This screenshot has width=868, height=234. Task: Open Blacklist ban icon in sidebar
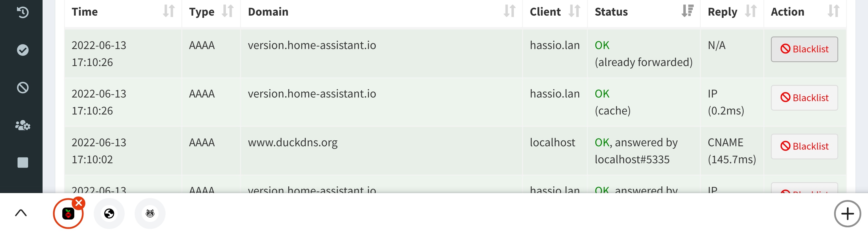23,88
